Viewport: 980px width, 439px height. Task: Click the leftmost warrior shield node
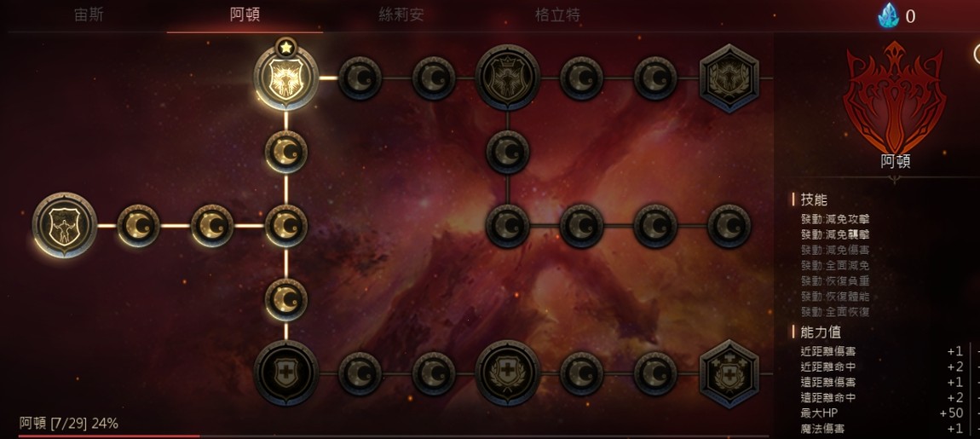(x=65, y=225)
